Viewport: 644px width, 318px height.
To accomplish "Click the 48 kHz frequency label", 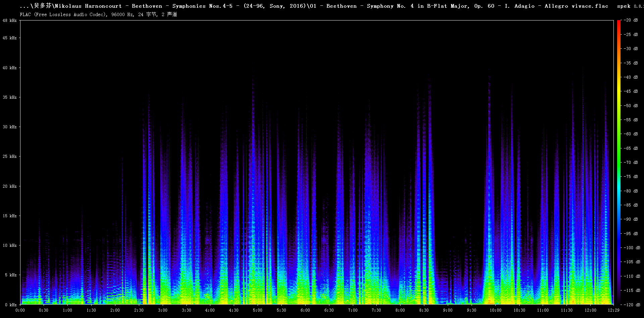I will coord(10,20).
